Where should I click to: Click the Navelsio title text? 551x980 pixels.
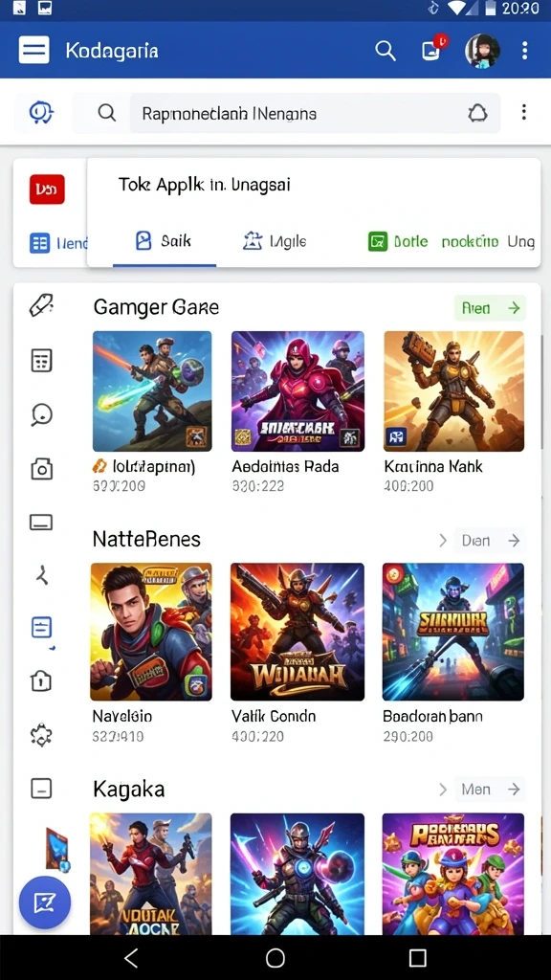pos(122,716)
